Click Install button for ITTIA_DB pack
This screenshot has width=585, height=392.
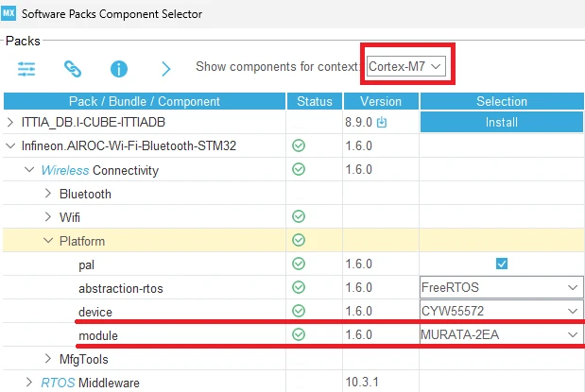click(x=501, y=122)
